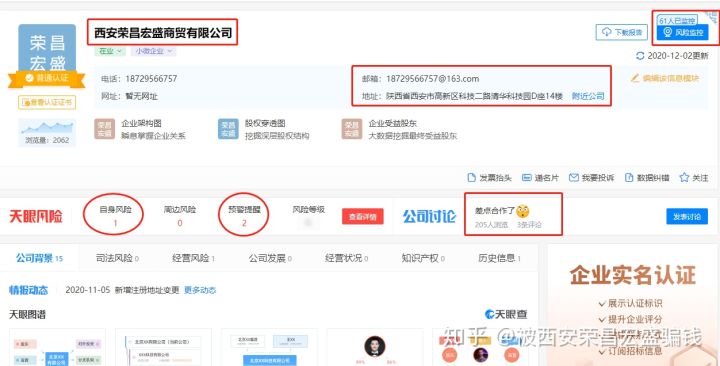Select the 公司背景 tab
The width and height of the screenshot is (720, 366).
[x=39, y=258]
